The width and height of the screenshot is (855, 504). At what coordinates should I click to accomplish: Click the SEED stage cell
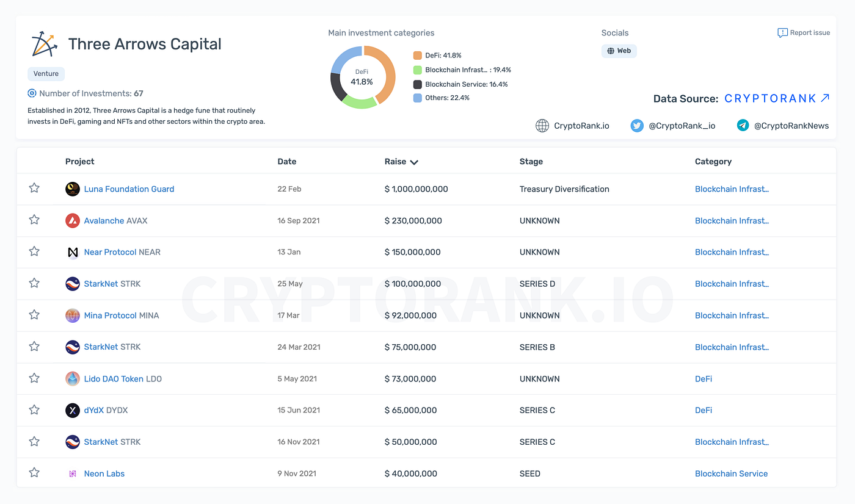(530, 473)
